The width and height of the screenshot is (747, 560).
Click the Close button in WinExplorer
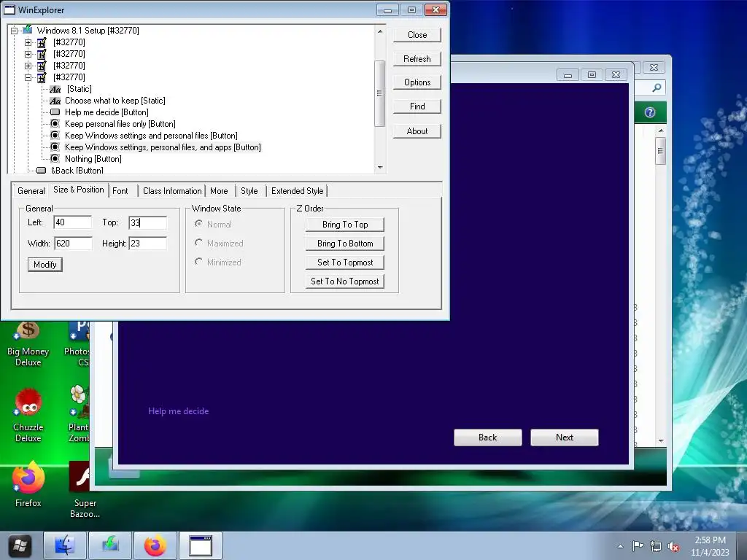click(417, 35)
